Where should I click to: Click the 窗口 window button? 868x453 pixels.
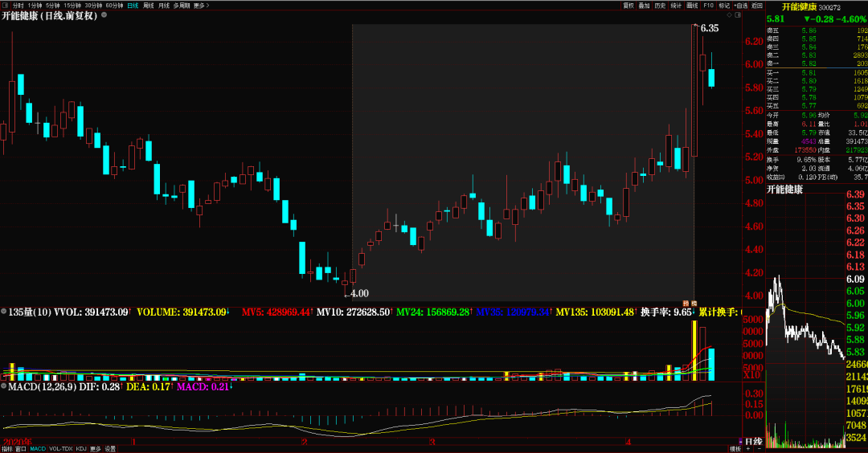click(x=20, y=449)
